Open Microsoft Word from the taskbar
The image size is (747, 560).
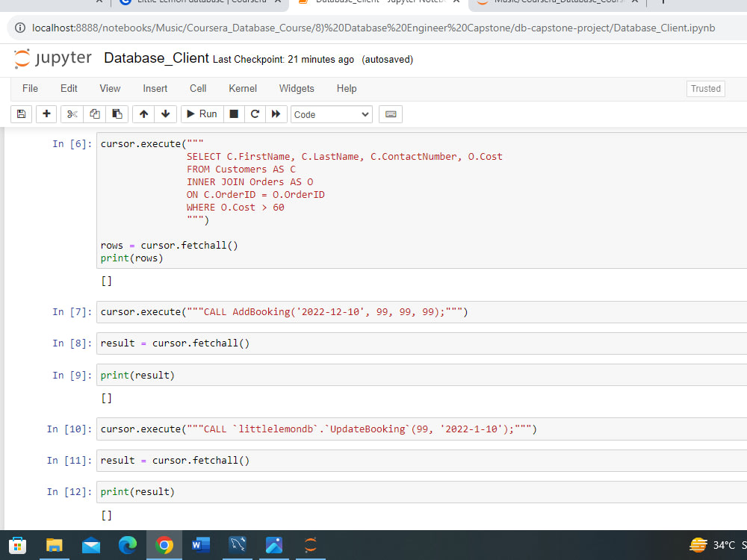[x=200, y=545]
